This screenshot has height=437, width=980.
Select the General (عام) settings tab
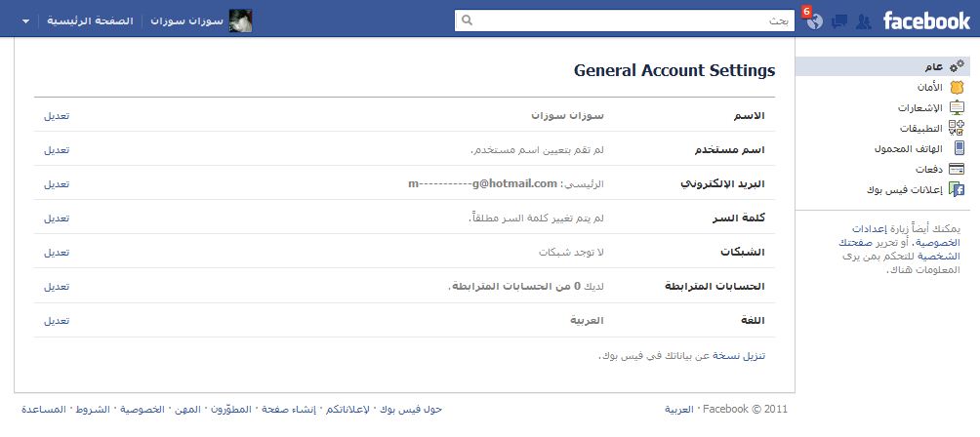933,66
